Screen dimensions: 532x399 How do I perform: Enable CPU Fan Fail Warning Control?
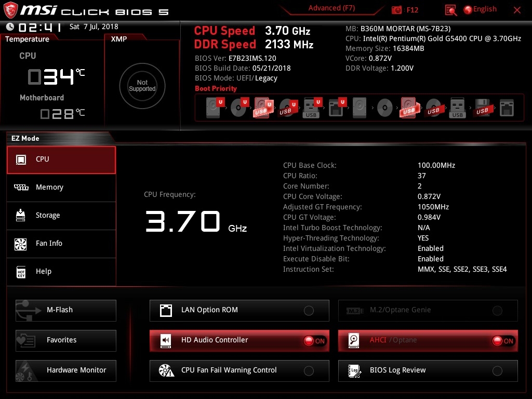[x=309, y=371]
